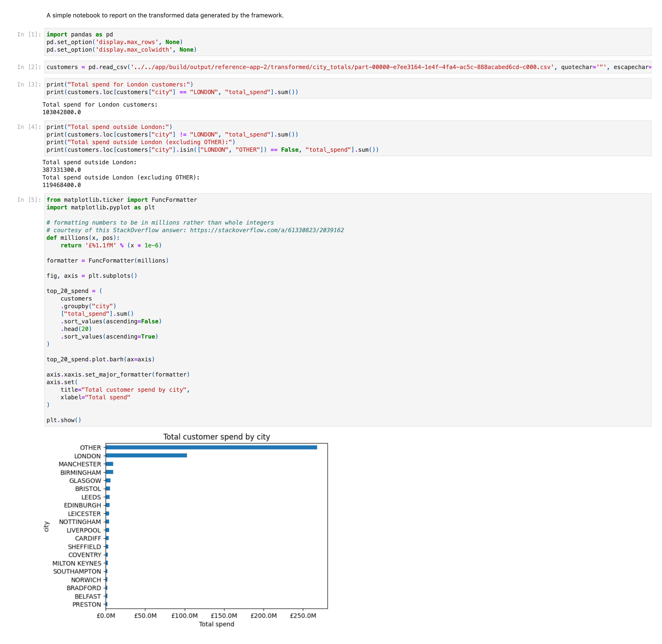Click the notebook description text

165,15
